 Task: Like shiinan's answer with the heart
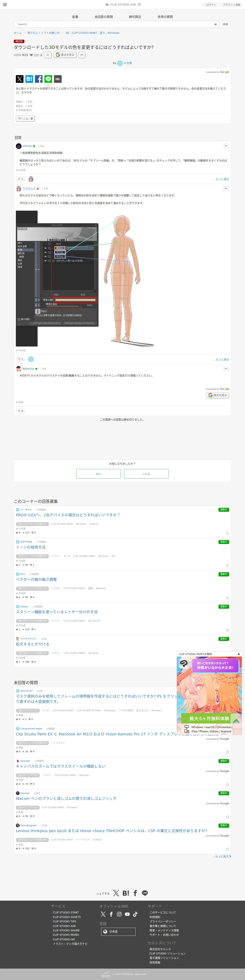(x=20, y=179)
